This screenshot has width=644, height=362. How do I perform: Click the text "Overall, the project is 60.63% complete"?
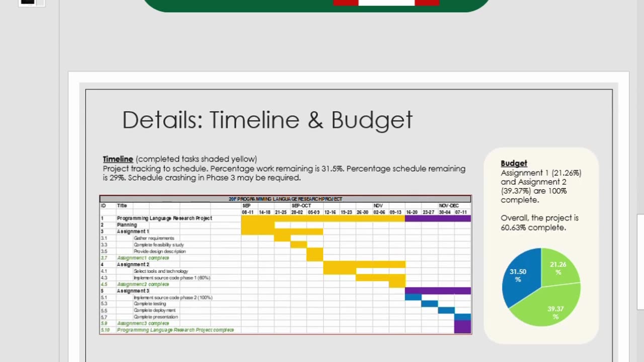(x=539, y=223)
